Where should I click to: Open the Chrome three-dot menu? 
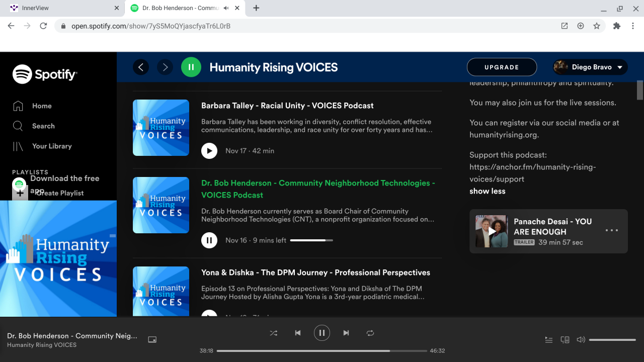tap(633, 26)
